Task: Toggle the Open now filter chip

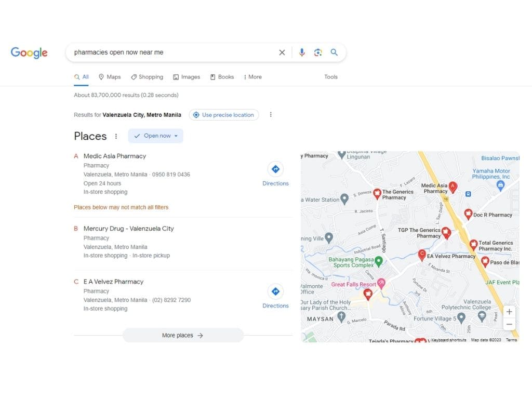Action: click(x=156, y=136)
